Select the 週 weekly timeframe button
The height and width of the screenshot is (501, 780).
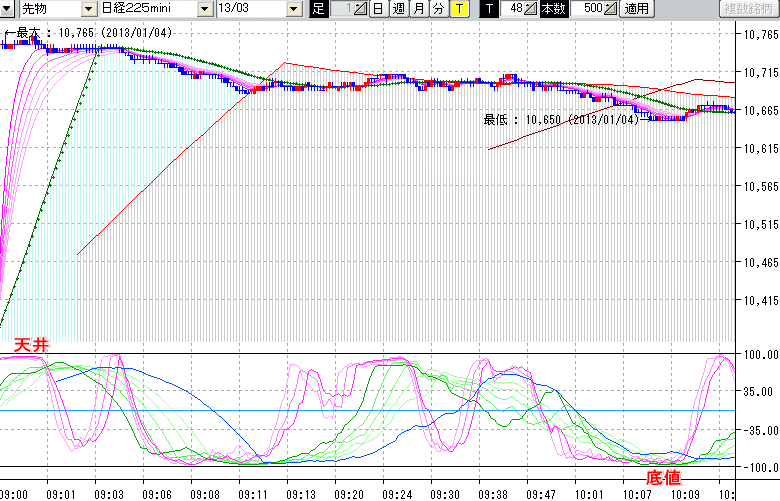[x=398, y=9]
